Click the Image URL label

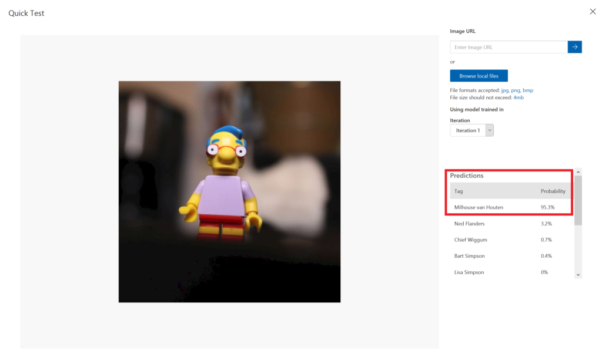point(463,31)
